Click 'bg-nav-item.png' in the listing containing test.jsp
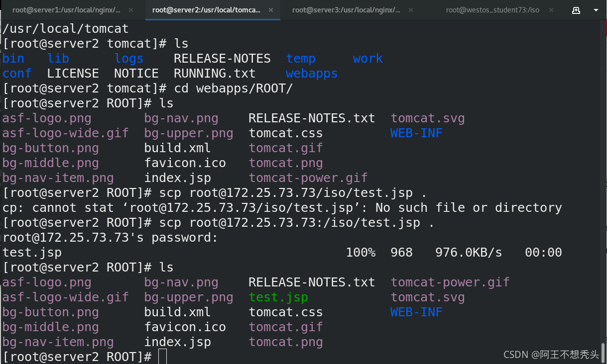Image resolution: width=607 pixels, height=364 pixels. tap(58, 342)
